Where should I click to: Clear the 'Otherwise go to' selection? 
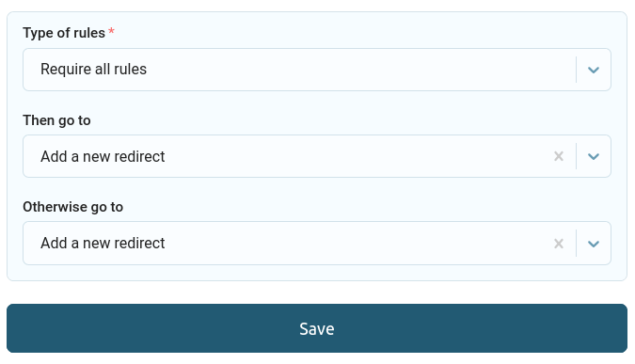tap(559, 244)
